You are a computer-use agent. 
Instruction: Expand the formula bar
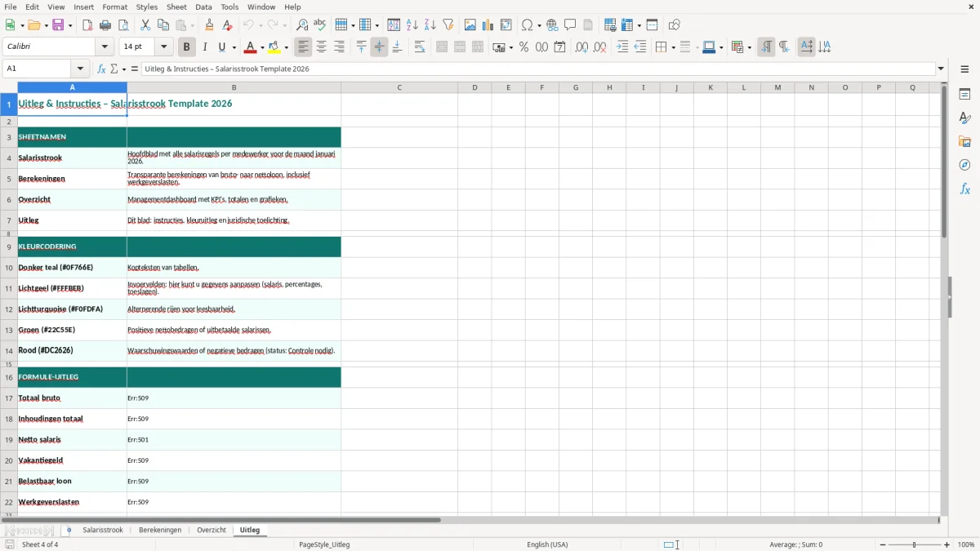[x=942, y=69]
